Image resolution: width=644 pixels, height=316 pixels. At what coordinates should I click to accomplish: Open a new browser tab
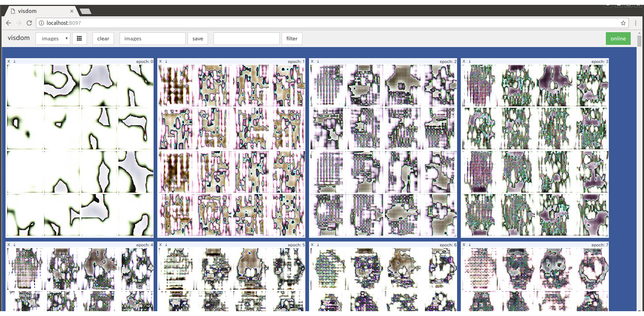coord(85,11)
